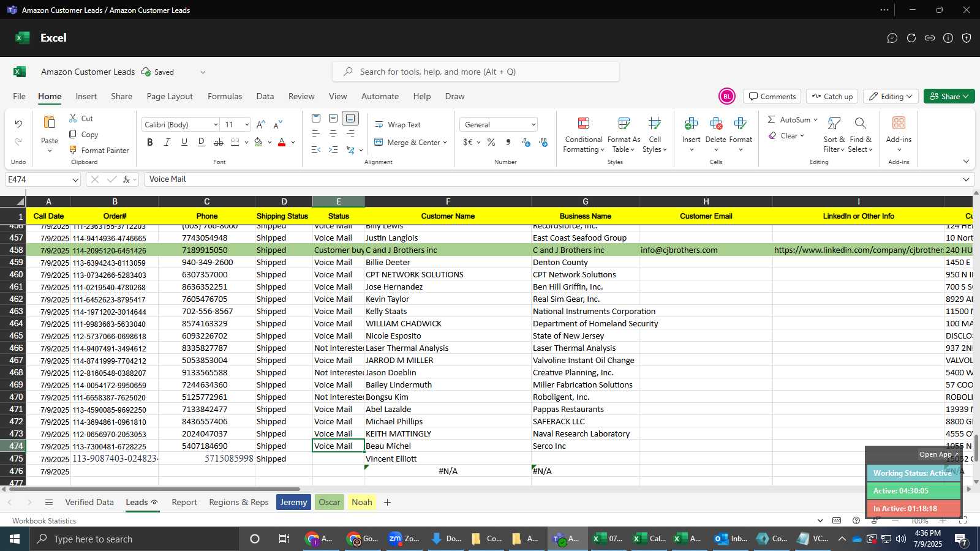Click the Paste clipboard icon

point(50,122)
